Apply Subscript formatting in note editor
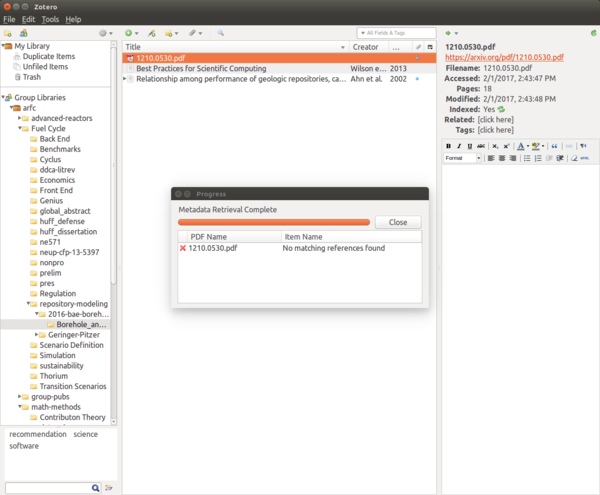This screenshot has height=495, width=600. [x=495, y=146]
